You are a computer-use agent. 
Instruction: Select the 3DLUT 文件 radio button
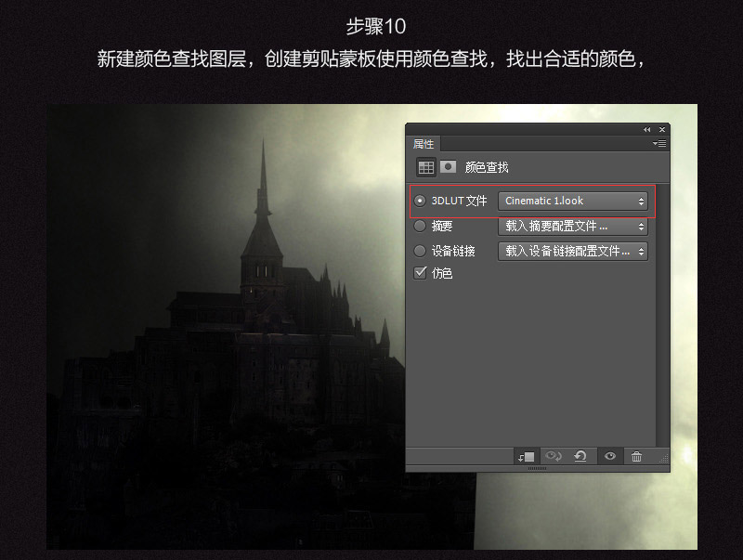click(420, 201)
